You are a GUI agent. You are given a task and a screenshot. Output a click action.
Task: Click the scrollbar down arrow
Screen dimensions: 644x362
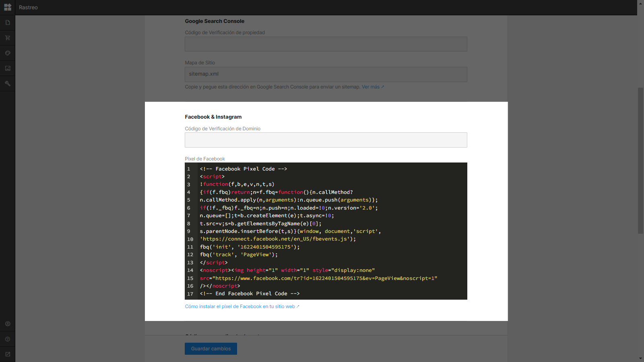click(640, 358)
